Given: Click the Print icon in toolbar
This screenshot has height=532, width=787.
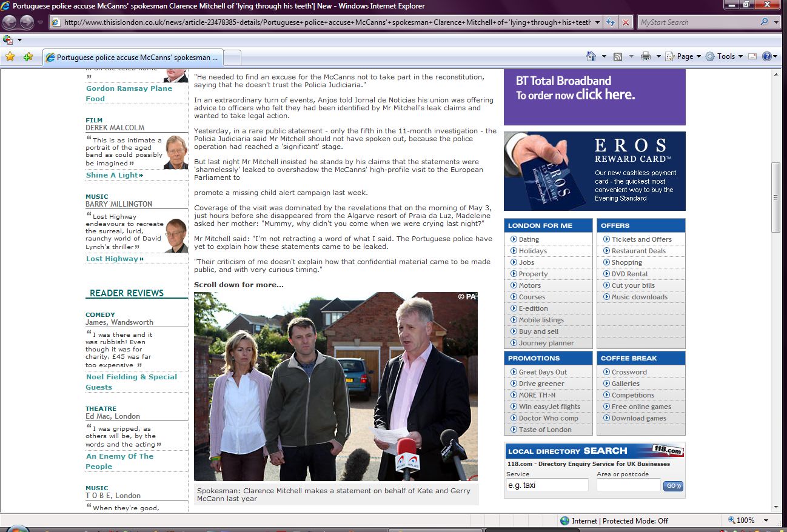Looking at the screenshot, I should 645,56.
